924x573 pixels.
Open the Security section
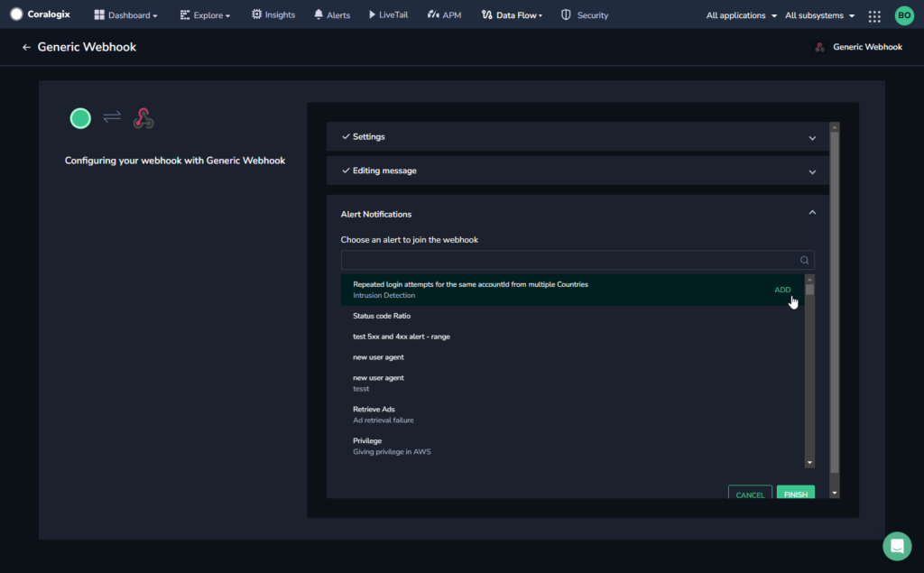click(x=584, y=14)
